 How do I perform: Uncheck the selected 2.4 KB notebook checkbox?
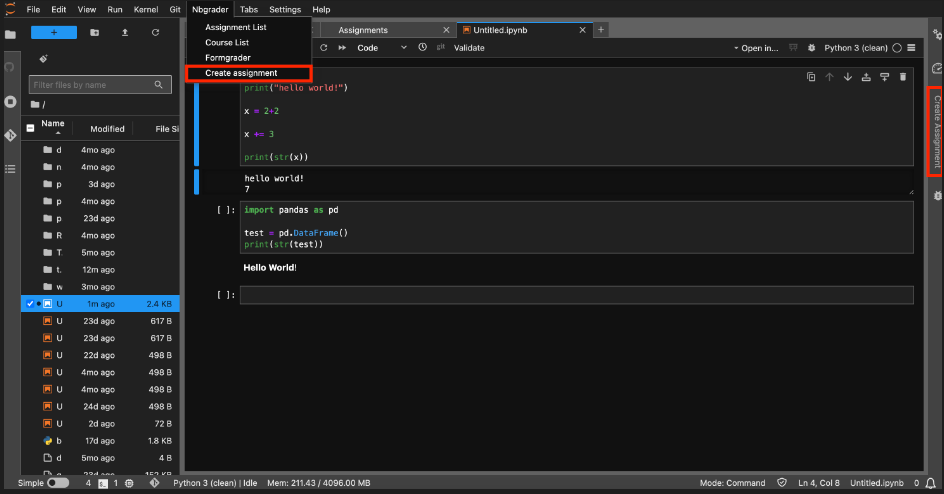point(30,304)
